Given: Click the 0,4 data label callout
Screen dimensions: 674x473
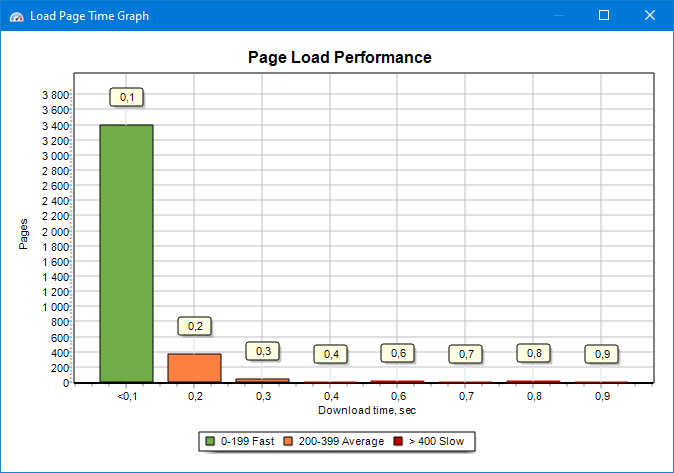Looking at the screenshot, I should [331, 354].
